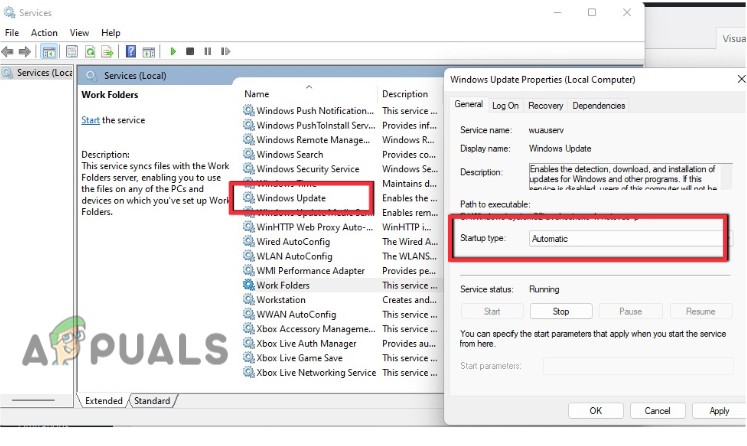Click the Apply button
Image resolution: width=747 pixels, height=446 pixels.
click(x=719, y=410)
